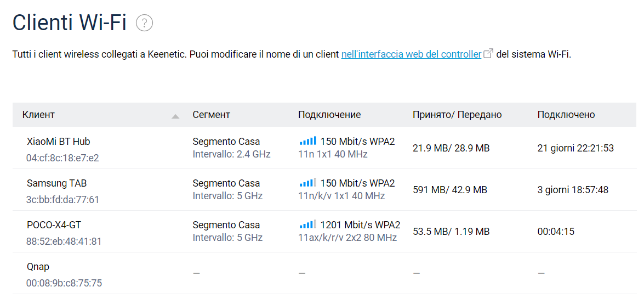Screen dimensions: 644x298
Task: Sort by Подключение column header
Action: pos(329,115)
